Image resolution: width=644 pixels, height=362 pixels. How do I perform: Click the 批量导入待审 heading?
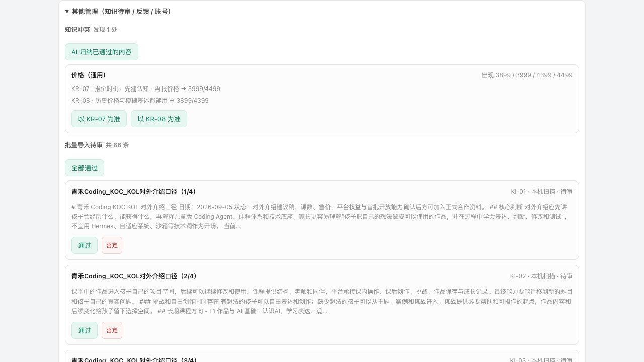pos(84,145)
